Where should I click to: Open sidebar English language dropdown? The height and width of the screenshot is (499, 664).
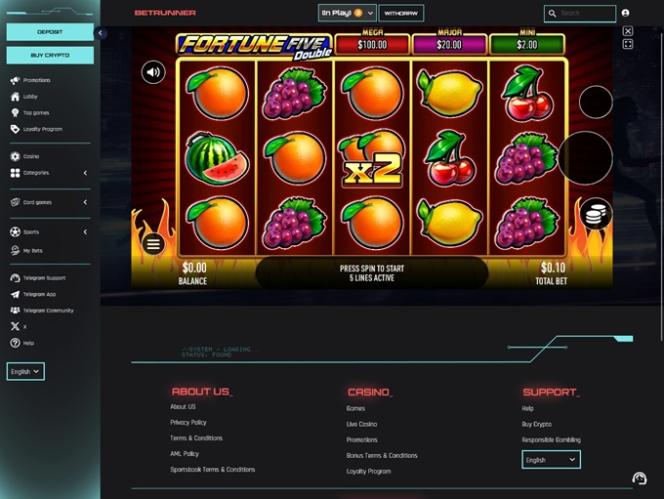pos(25,371)
